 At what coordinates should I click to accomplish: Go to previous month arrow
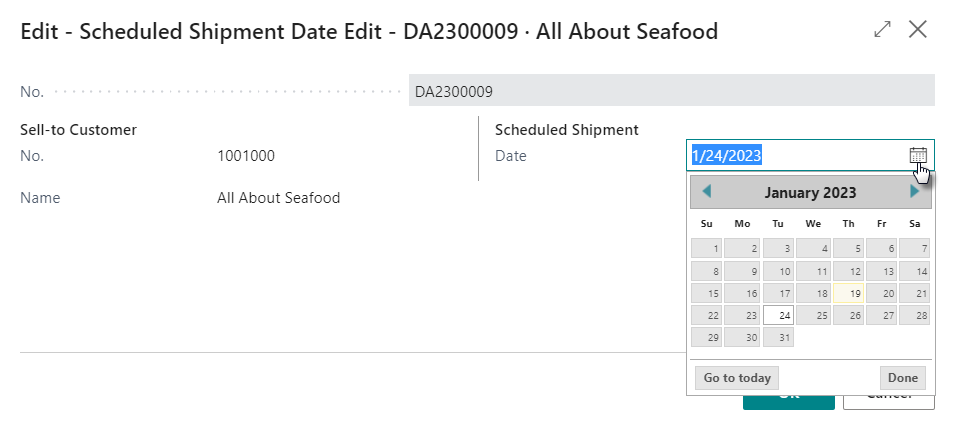pyautogui.click(x=707, y=192)
